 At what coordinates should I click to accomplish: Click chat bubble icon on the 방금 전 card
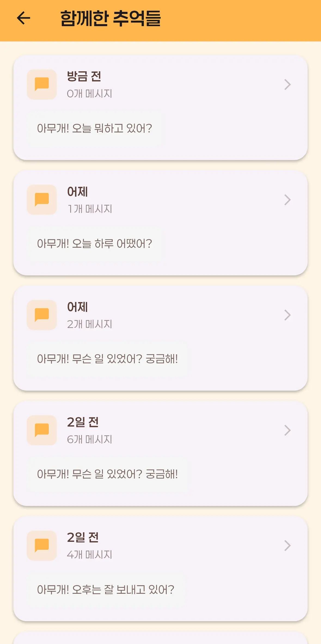42,84
